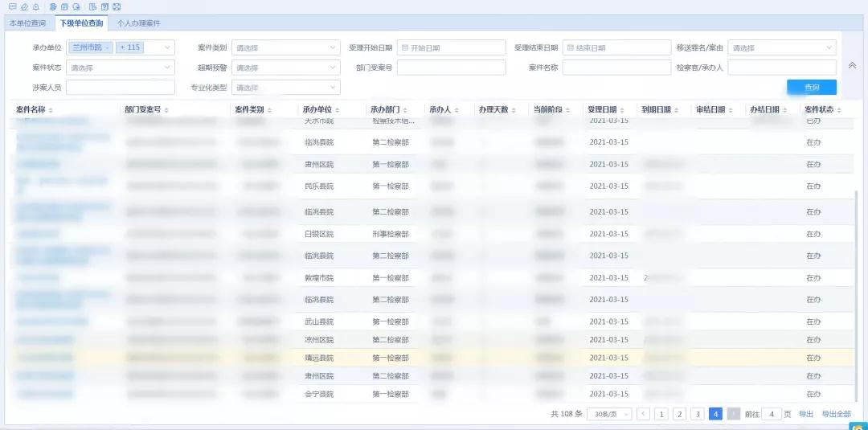Go to previous page using left arrow
Viewport: 868px width, 430px height.
pyautogui.click(x=643, y=414)
